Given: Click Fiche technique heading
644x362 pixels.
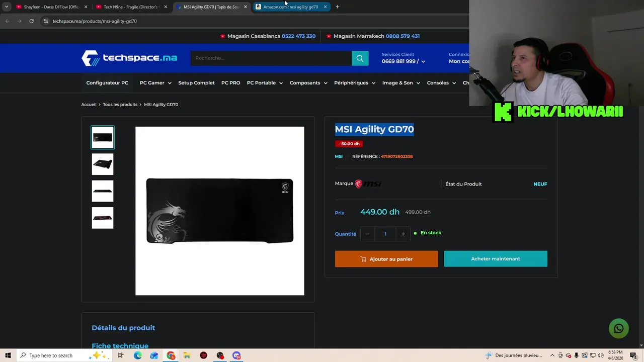Looking at the screenshot, I should click(120, 345).
